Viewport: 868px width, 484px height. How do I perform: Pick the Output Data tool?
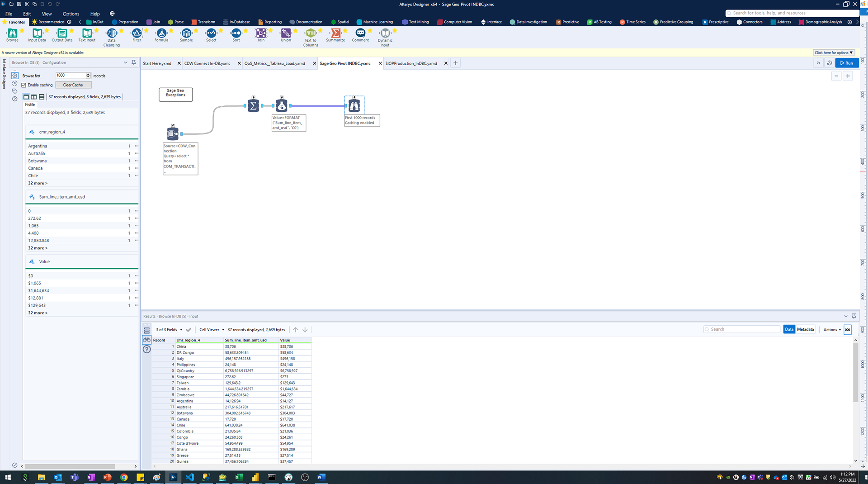click(x=62, y=35)
